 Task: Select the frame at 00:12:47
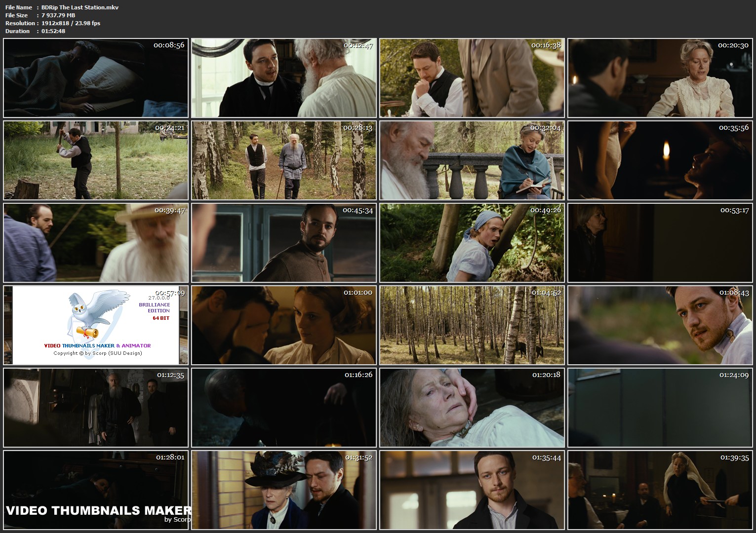[284, 78]
